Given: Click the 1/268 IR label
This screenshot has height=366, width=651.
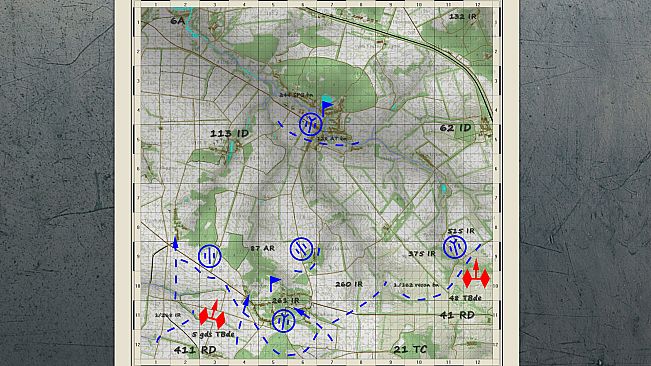Looking at the screenshot, I should click(168, 315).
